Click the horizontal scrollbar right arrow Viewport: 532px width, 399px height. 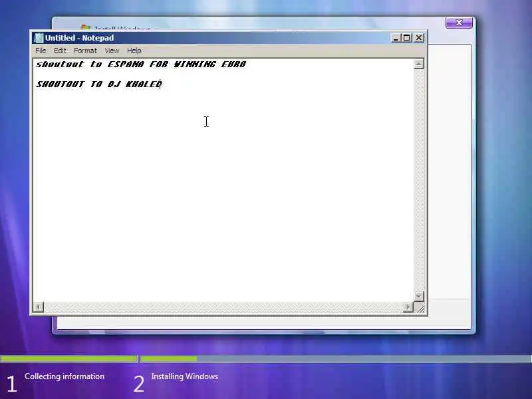click(408, 307)
